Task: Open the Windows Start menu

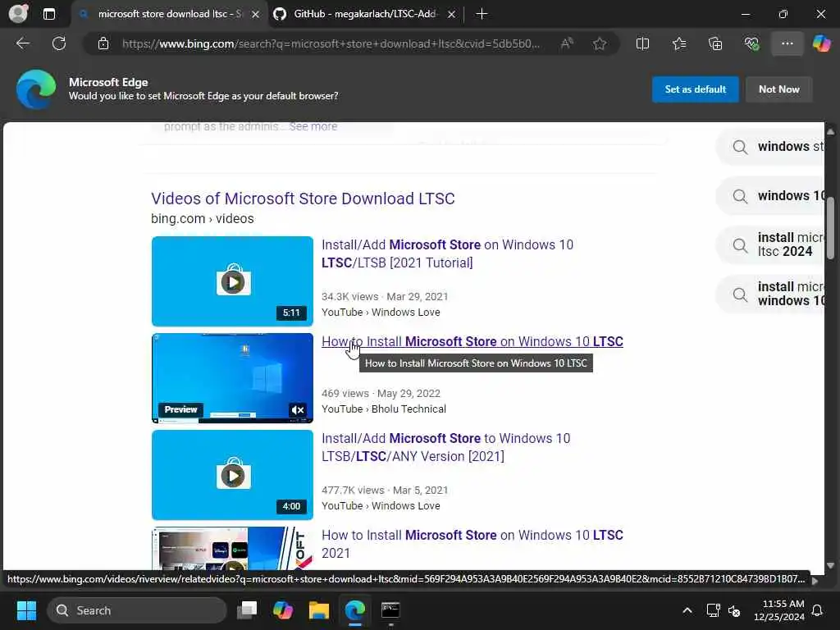Action: (26, 610)
